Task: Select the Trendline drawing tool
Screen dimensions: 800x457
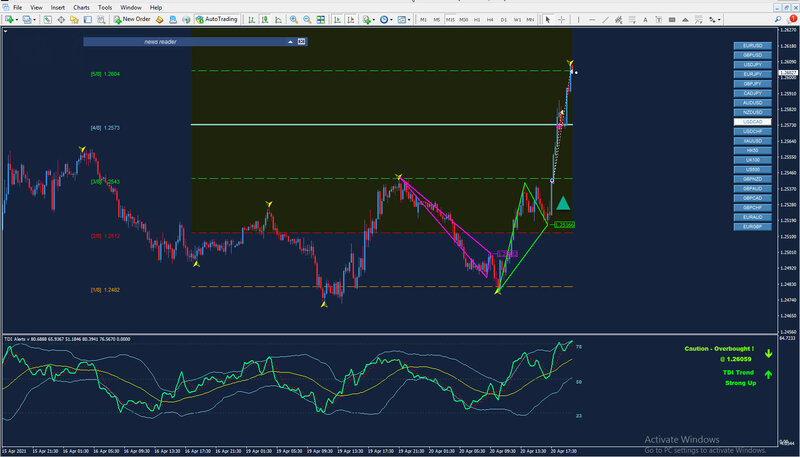Action: [x=606, y=19]
